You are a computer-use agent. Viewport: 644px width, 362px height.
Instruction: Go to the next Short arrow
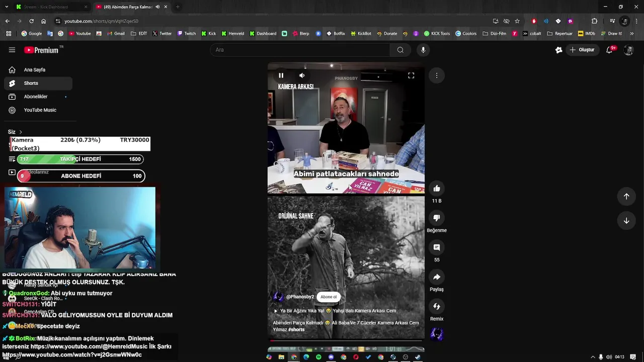tap(626, 221)
